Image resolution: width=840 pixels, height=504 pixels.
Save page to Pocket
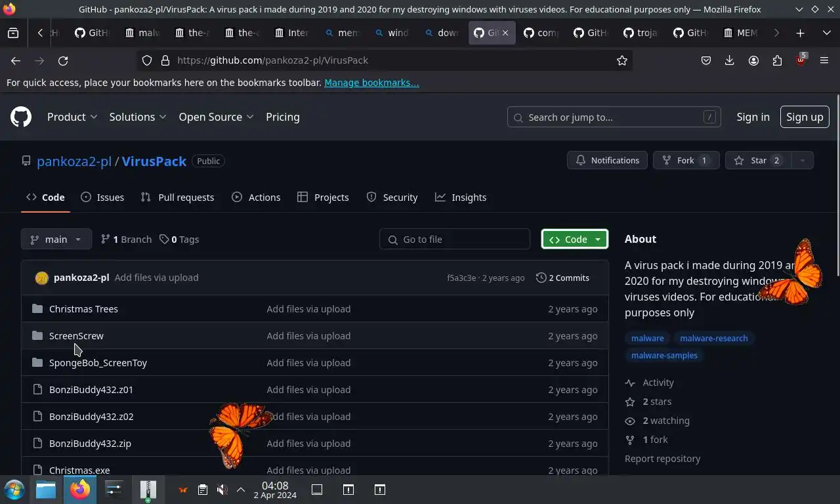pyautogui.click(x=706, y=60)
